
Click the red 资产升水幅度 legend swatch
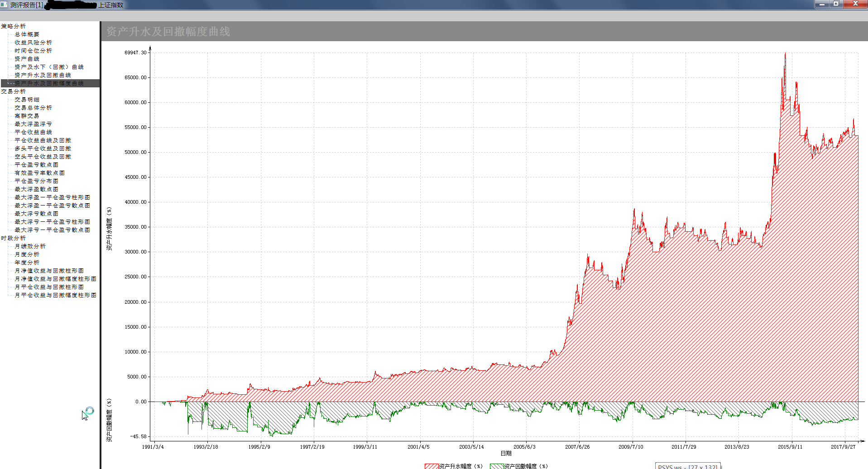point(432,466)
